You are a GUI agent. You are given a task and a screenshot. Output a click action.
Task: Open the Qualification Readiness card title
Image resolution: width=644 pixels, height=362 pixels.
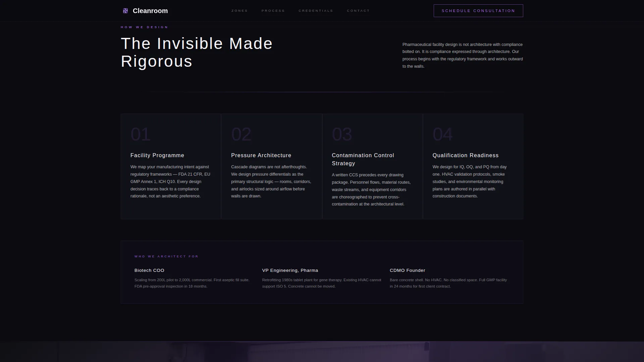pos(466,156)
